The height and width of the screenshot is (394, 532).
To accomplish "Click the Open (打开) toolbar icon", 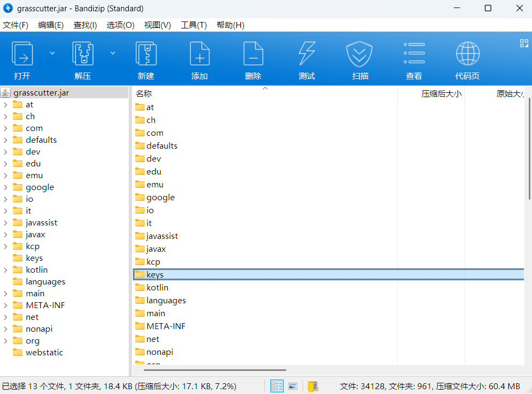I will coord(23,54).
